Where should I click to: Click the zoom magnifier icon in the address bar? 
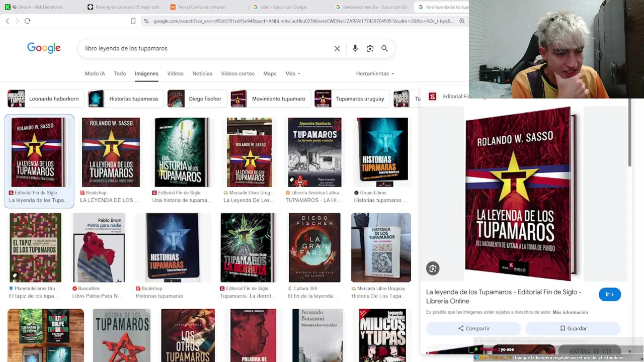tap(462, 21)
